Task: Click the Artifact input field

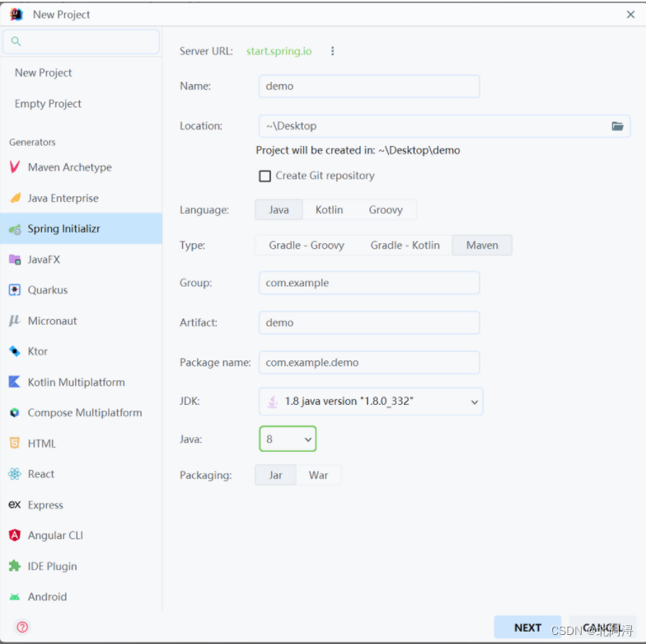Action: tap(369, 322)
